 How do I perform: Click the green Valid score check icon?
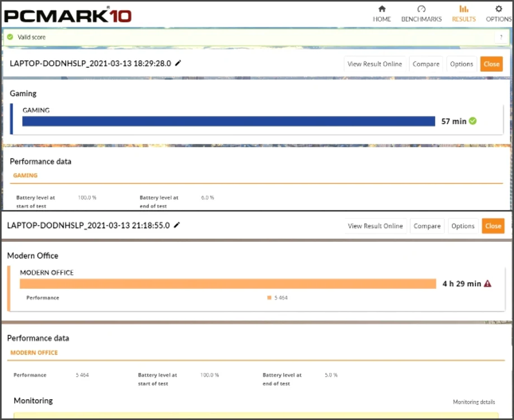coord(10,37)
